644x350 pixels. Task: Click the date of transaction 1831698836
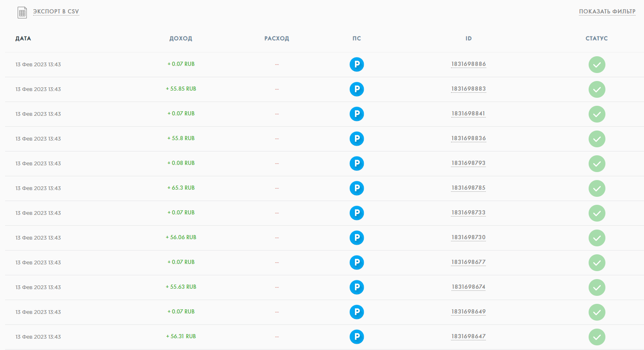(x=38, y=139)
